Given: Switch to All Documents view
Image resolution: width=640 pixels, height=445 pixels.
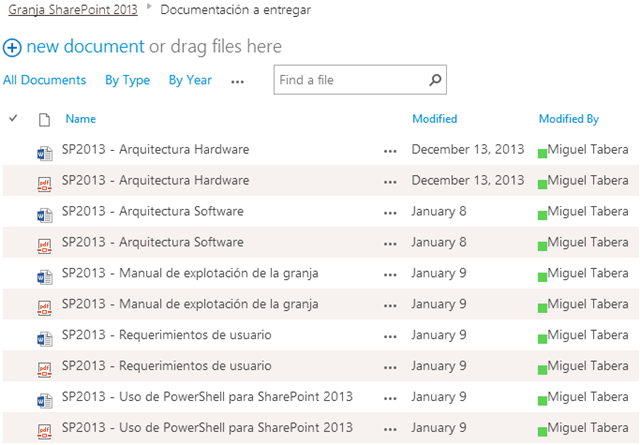Looking at the screenshot, I should pyautogui.click(x=44, y=80).
